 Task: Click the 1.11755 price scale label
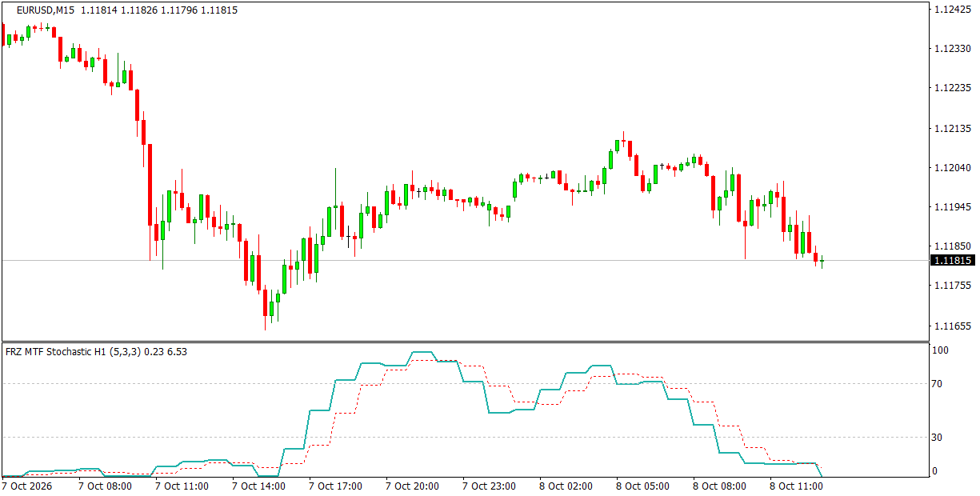pos(953,285)
